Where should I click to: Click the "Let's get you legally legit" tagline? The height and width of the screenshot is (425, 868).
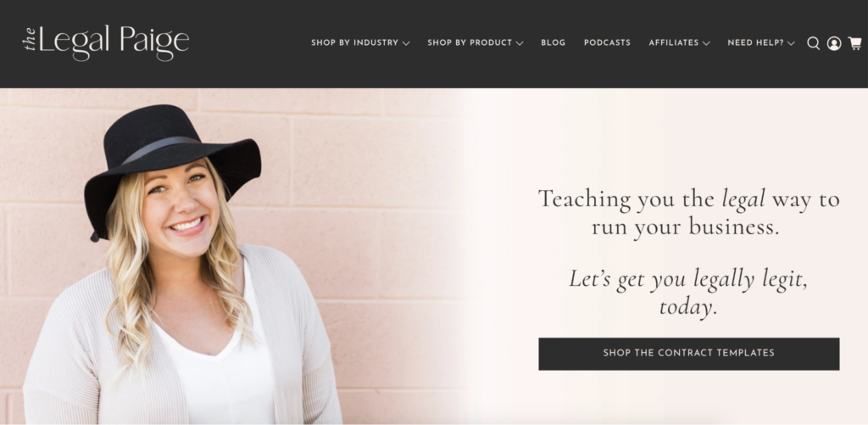pyautogui.click(x=688, y=293)
